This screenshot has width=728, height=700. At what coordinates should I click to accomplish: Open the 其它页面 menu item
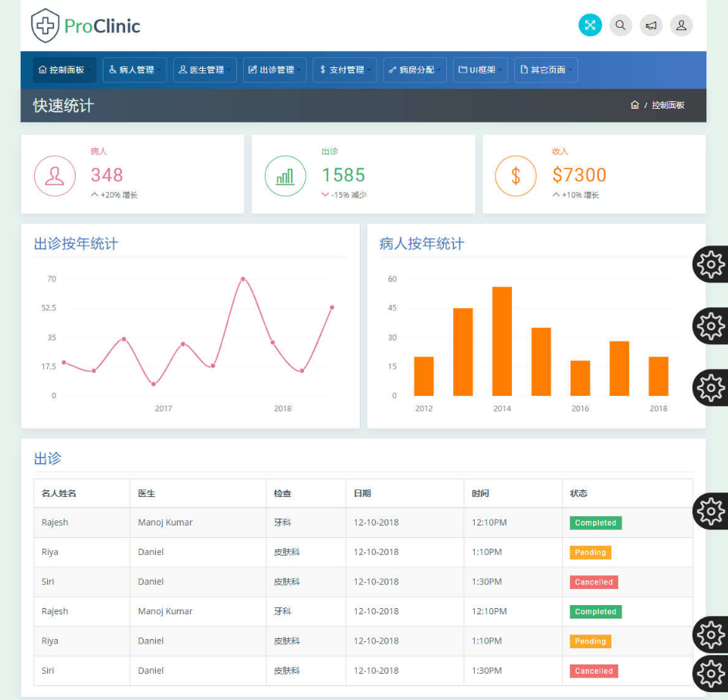click(546, 69)
